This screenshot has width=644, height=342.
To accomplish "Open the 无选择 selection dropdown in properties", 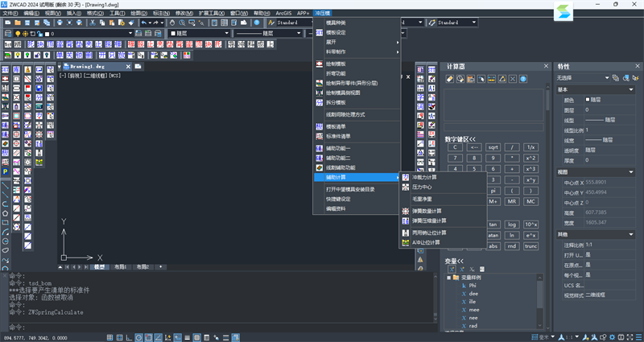I will pyautogui.click(x=581, y=77).
